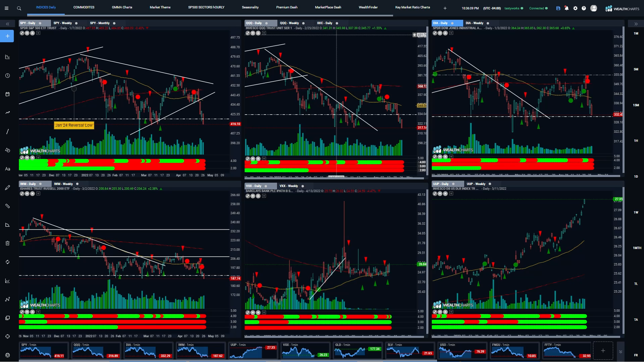Click the blue plus add button in sidebar
Viewport: 644px width, 362px height.
tap(7, 36)
